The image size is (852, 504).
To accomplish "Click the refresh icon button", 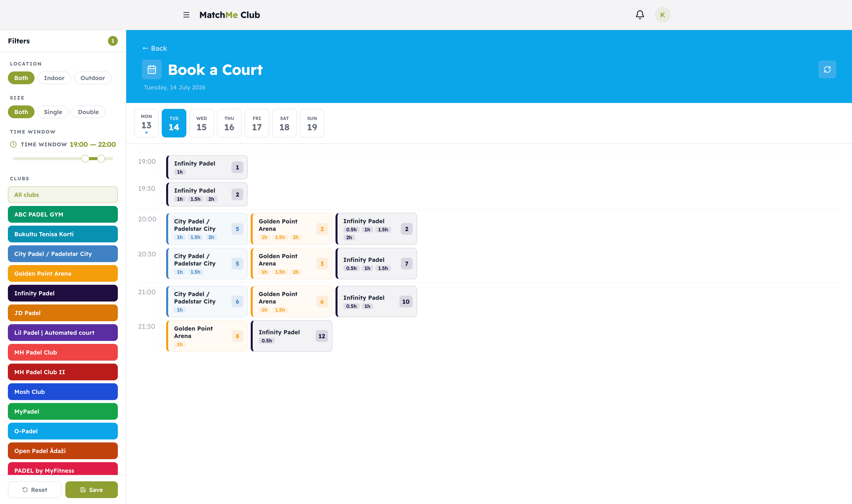I will click(x=827, y=70).
